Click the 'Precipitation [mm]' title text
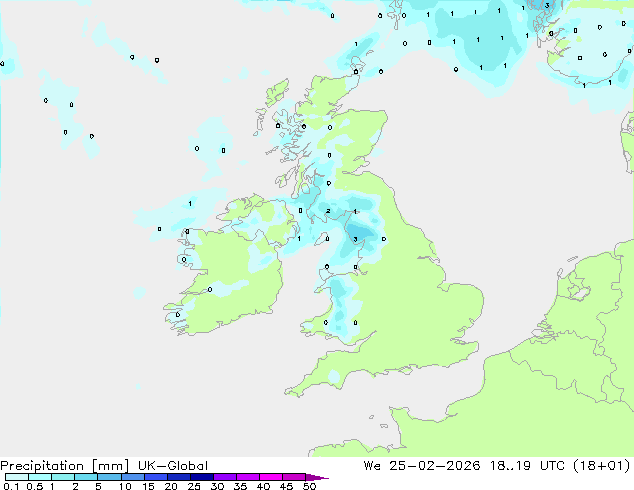This screenshot has height=490, width=634. (64, 466)
